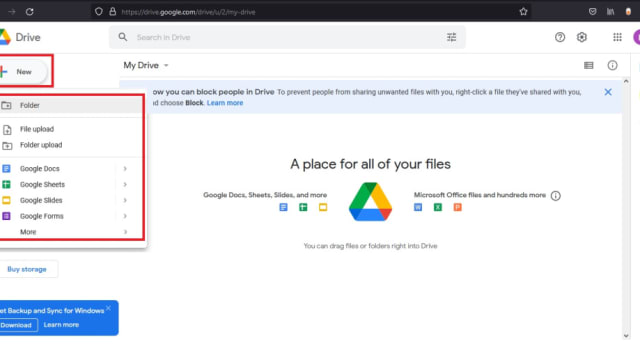Expand Google Docs submenu arrow
640x360 pixels.
coord(125,169)
